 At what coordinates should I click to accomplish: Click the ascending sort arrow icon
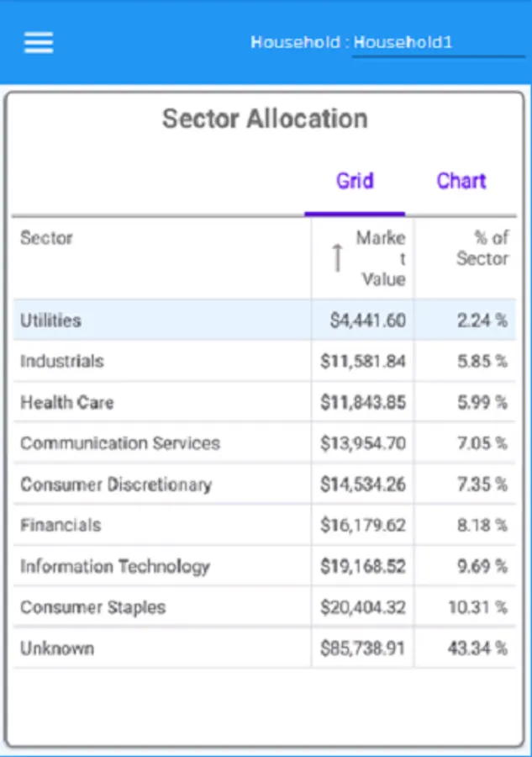click(x=337, y=257)
